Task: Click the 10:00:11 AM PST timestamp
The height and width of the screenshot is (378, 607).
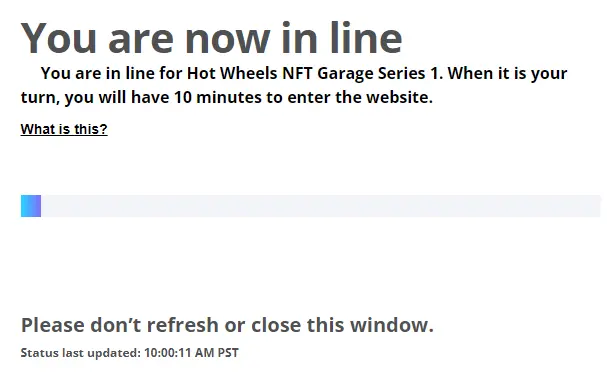Action: point(191,353)
